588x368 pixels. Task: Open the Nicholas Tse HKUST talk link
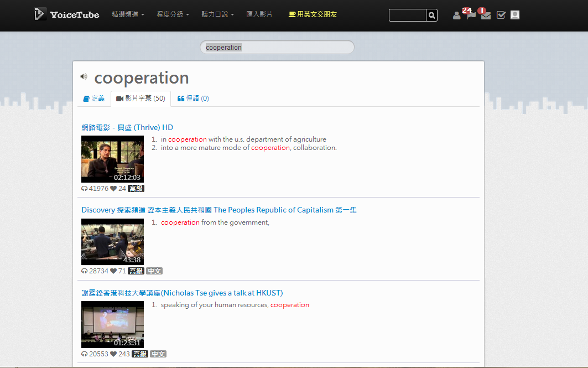[182, 293]
